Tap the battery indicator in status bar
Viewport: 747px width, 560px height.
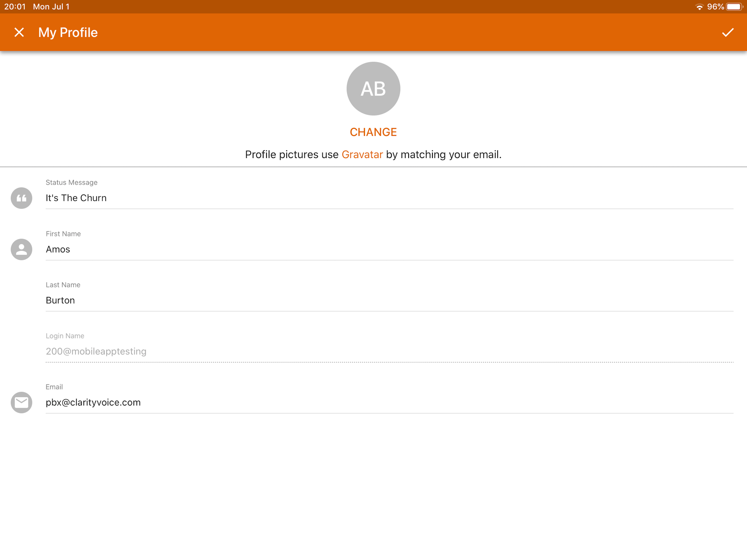click(x=734, y=7)
